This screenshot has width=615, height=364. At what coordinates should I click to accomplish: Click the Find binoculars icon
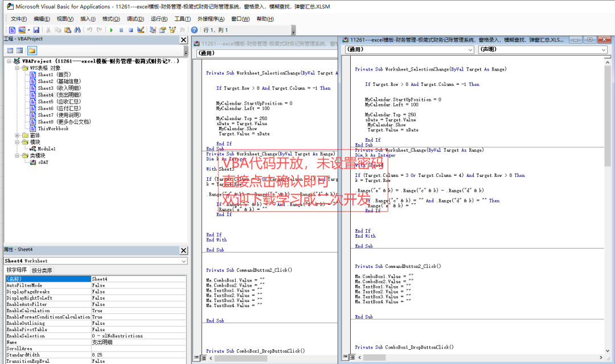point(79,30)
